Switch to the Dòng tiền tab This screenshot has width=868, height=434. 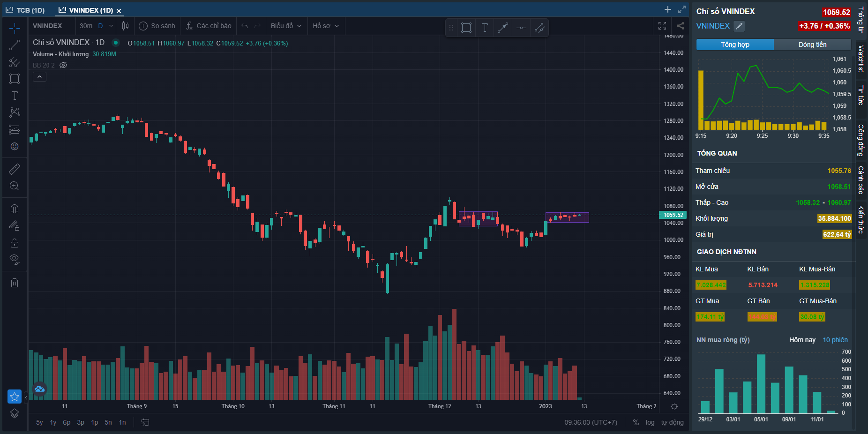tap(812, 45)
